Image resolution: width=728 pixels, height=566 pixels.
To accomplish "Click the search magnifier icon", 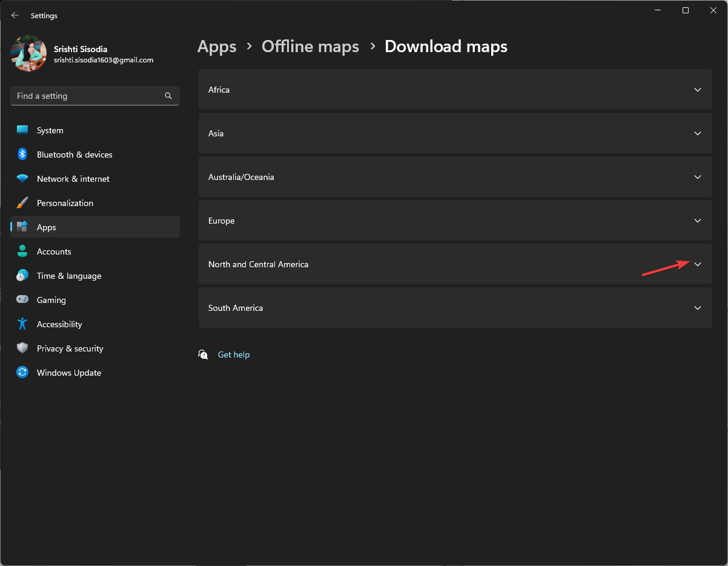I will pos(168,96).
